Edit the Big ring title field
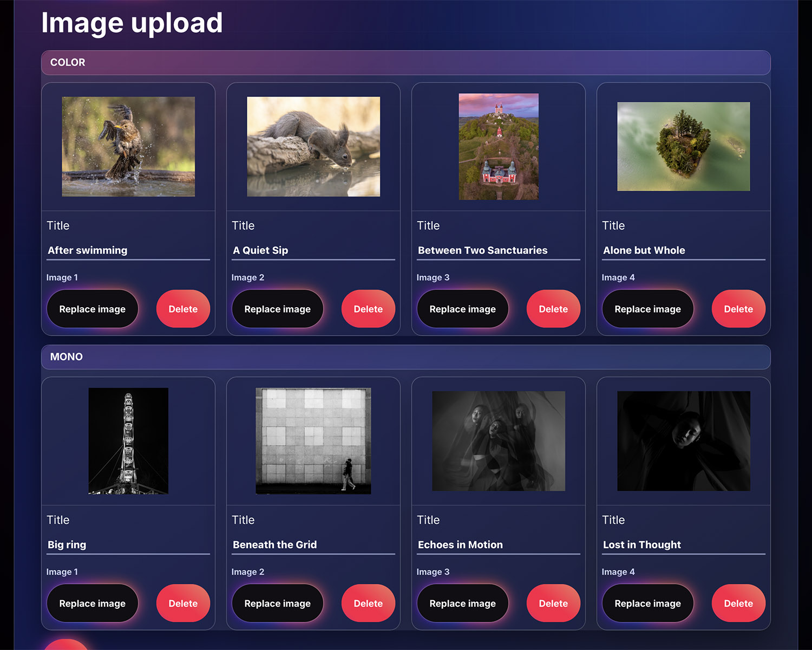The height and width of the screenshot is (650, 812). coord(128,545)
